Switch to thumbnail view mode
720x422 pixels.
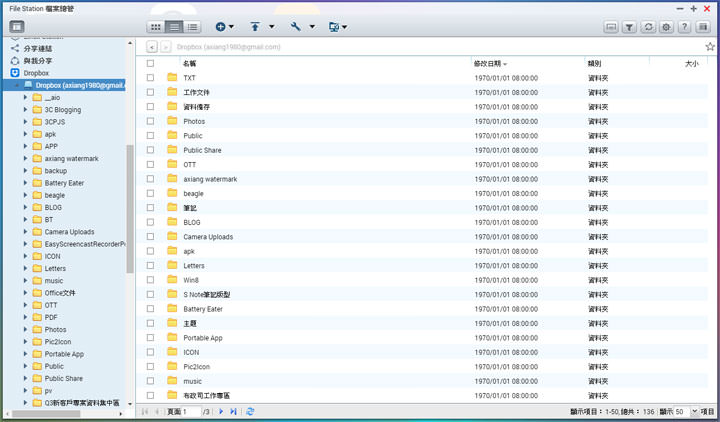[x=155, y=26]
